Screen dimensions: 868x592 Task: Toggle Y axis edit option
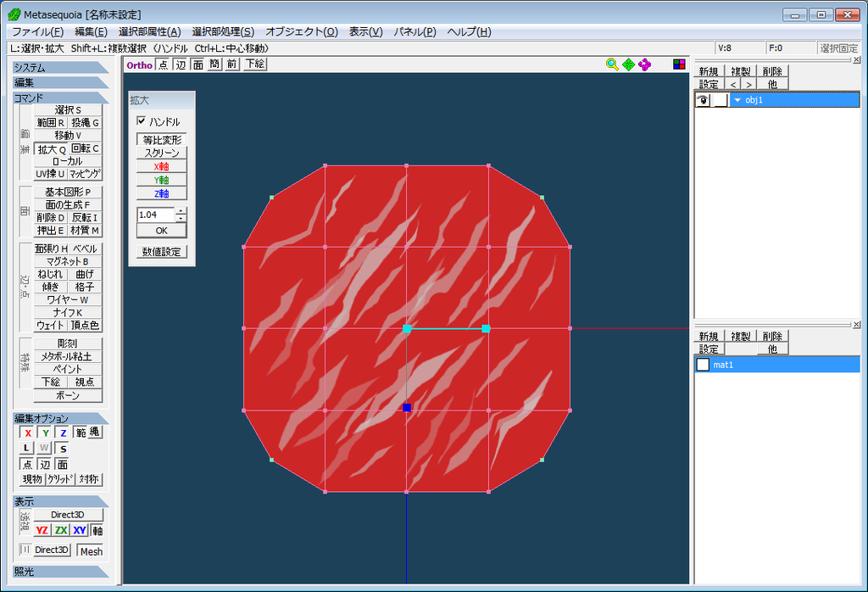point(46,433)
